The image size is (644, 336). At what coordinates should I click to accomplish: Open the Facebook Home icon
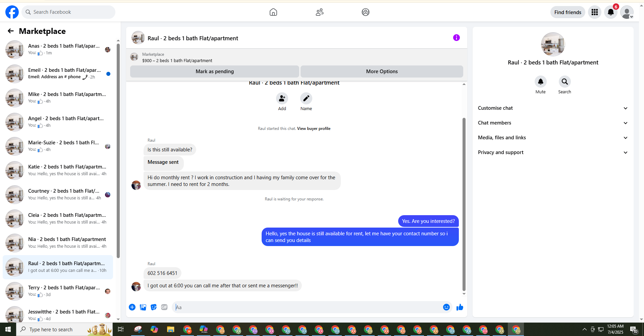coord(273,12)
